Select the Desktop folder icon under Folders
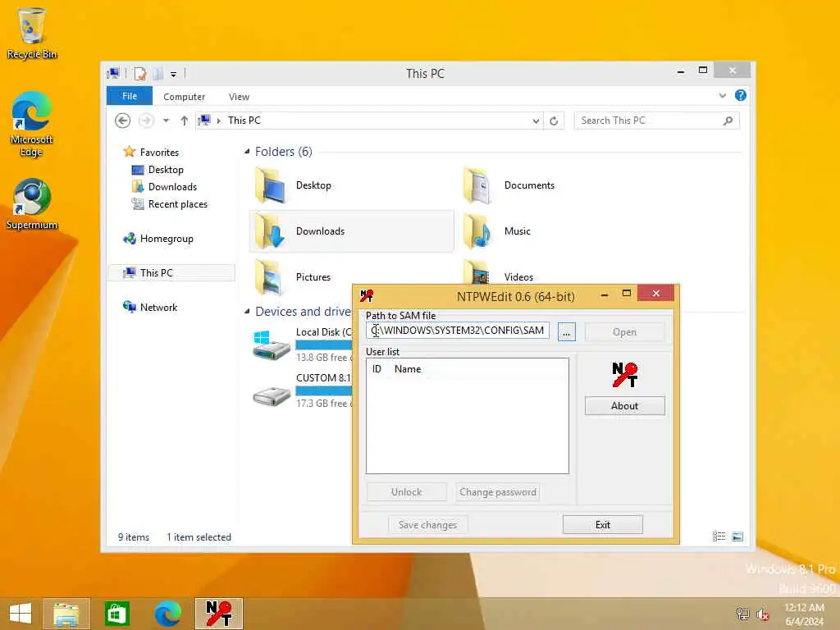Viewport: 840px width, 630px height. (x=269, y=185)
